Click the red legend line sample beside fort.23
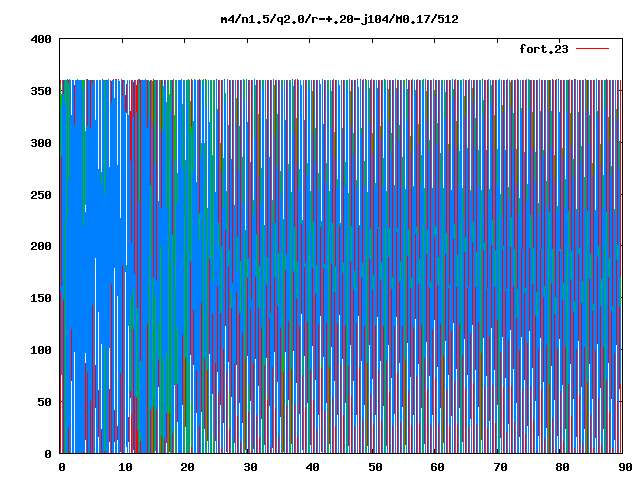 coord(592,49)
